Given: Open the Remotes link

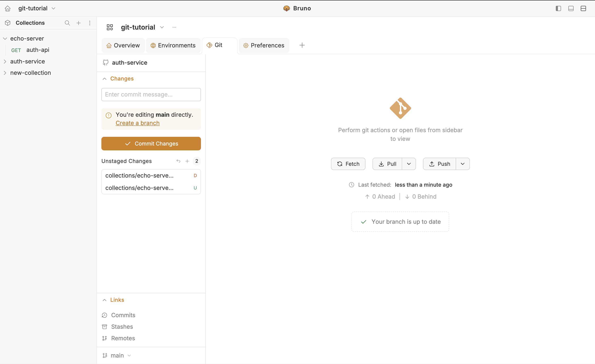Looking at the screenshot, I should pyautogui.click(x=123, y=338).
